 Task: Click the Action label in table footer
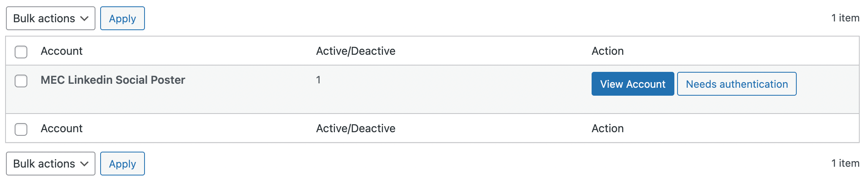pyautogui.click(x=607, y=128)
